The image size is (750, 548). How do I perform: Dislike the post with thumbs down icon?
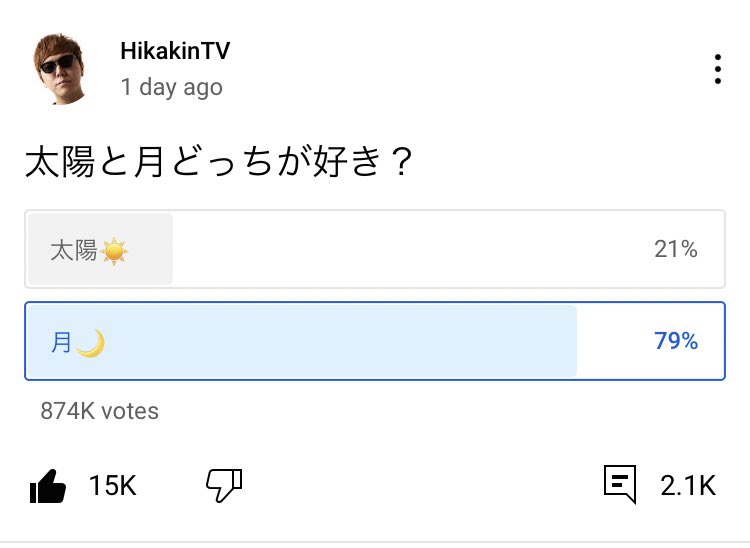click(x=224, y=486)
